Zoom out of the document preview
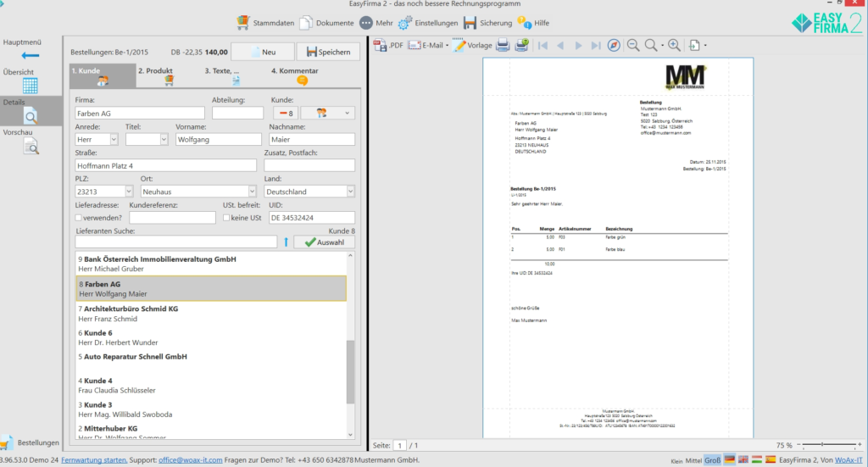Viewport: 868px width, 467px height. [633, 46]
